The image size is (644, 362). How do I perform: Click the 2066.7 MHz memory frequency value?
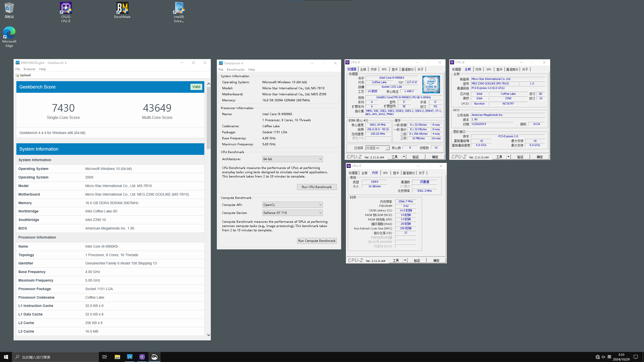click(x=406, y=201)
